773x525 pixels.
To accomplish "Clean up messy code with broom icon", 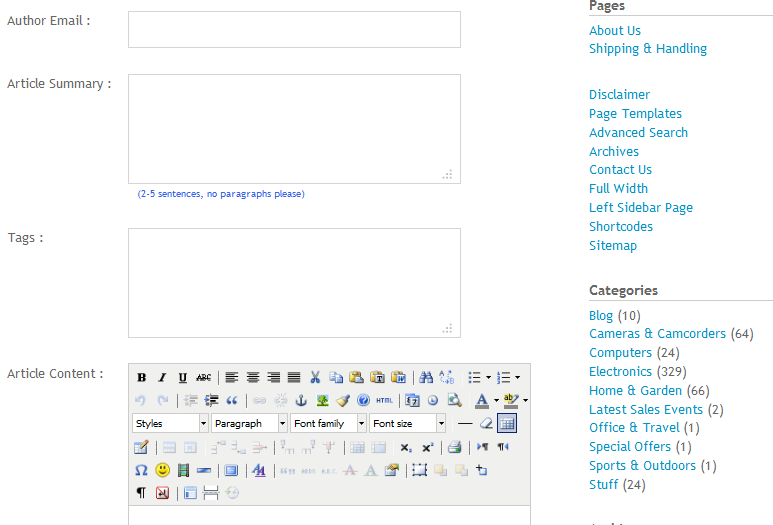I will pos(343,400).
